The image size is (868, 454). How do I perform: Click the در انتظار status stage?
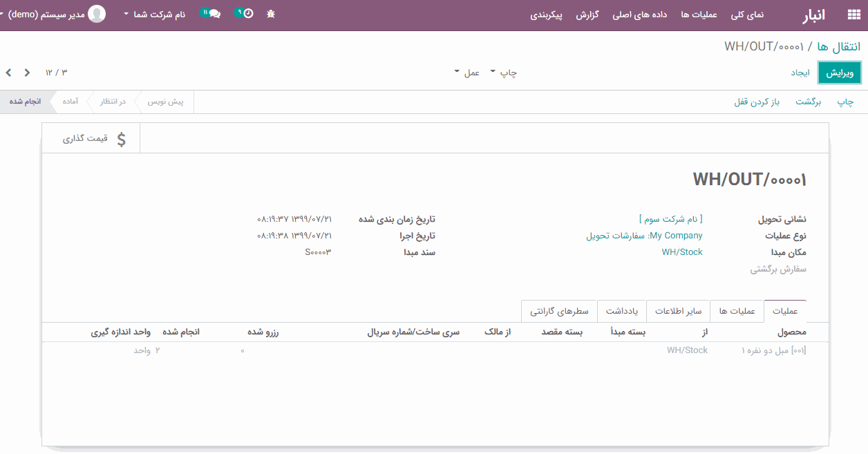(x=113, y=102)
